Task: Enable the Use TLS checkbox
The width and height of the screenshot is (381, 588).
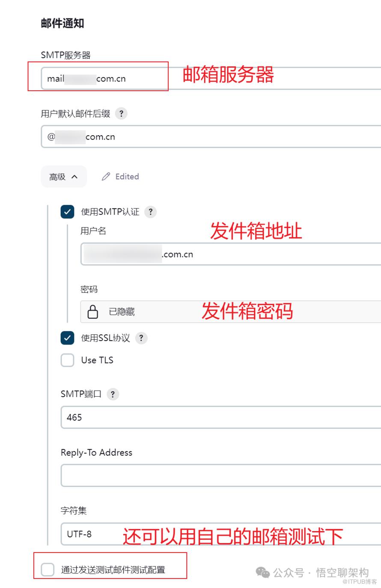Action: pyautogui.click(x=68, y=360)
